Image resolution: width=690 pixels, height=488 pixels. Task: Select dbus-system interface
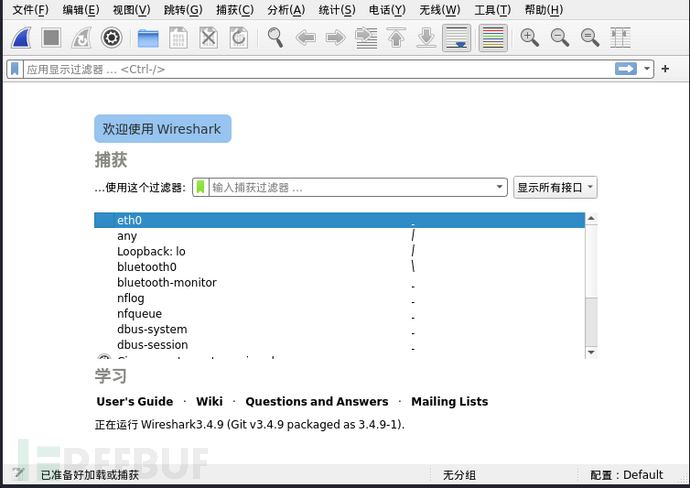click(339, 330)
